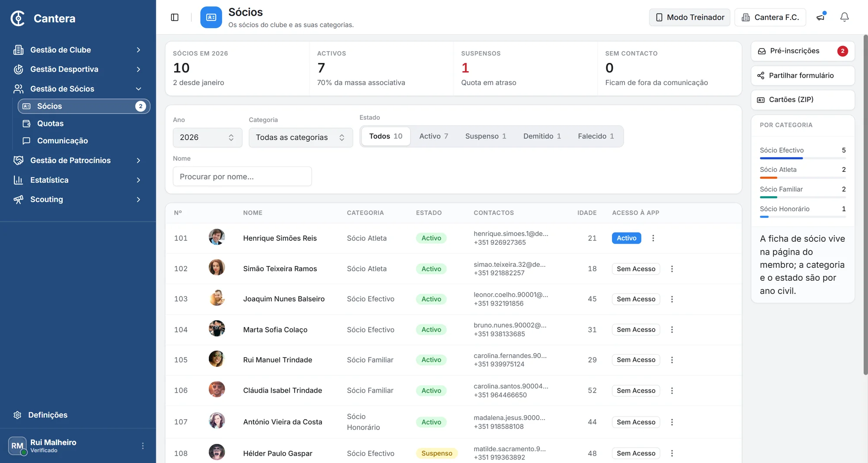Open Pré-inscrições

802,51
